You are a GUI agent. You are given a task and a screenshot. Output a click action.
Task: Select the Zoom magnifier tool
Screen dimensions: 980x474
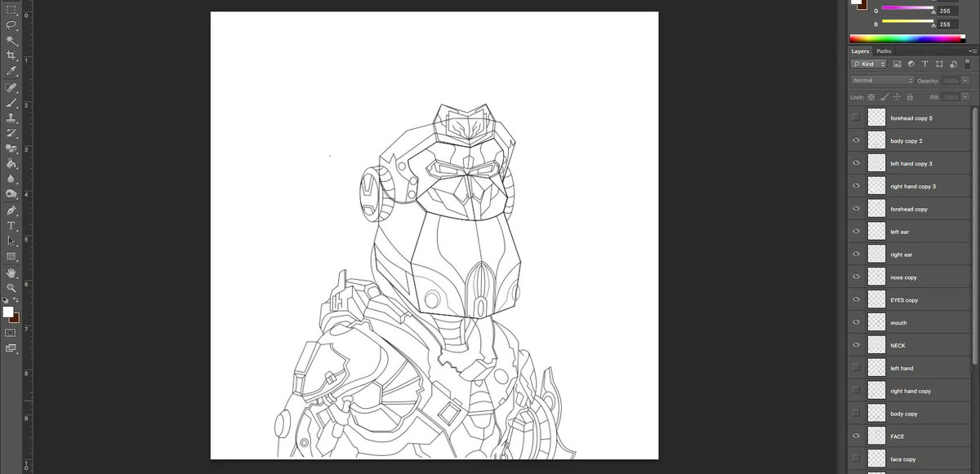click(x=11, y=288)
